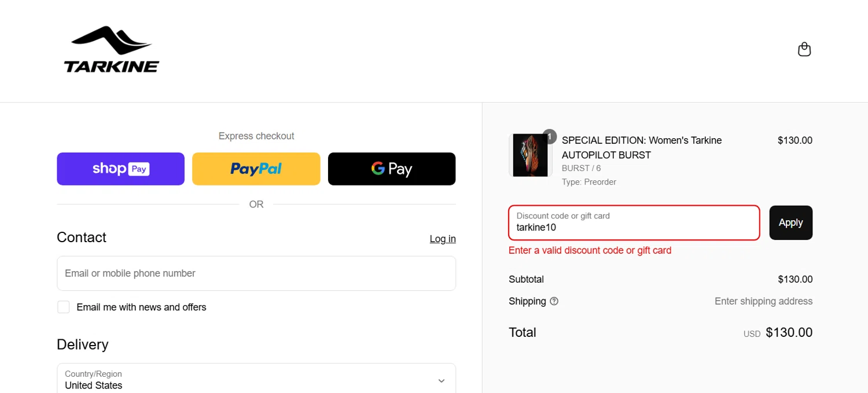Open the Country/Region dropdown
Viewport: 868px width, 393px height.
[x=256, y=380]
